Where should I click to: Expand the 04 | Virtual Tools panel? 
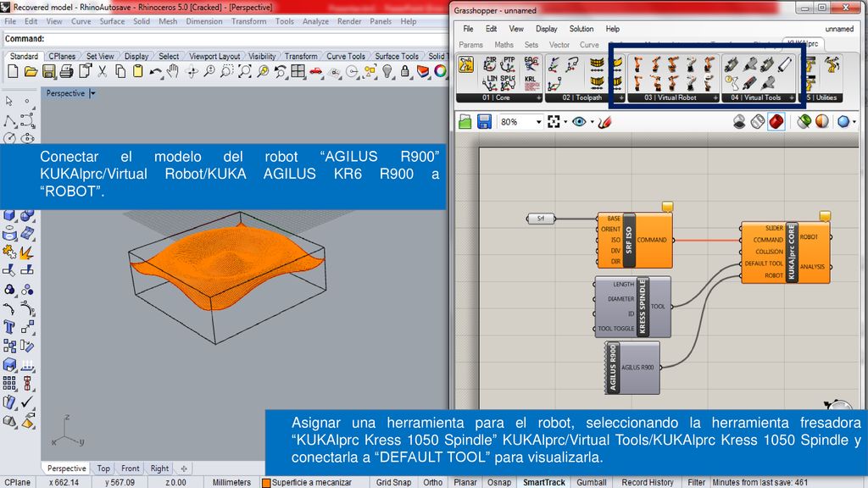[792, 98]
